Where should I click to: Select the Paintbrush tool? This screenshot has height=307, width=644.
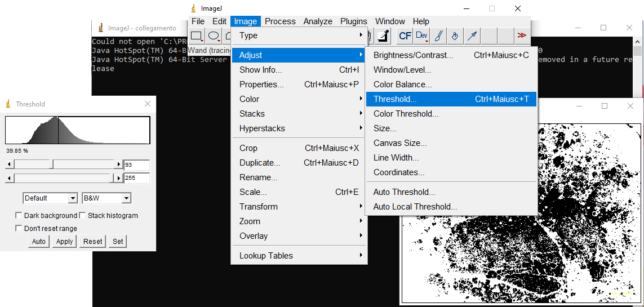pos(438,36)
